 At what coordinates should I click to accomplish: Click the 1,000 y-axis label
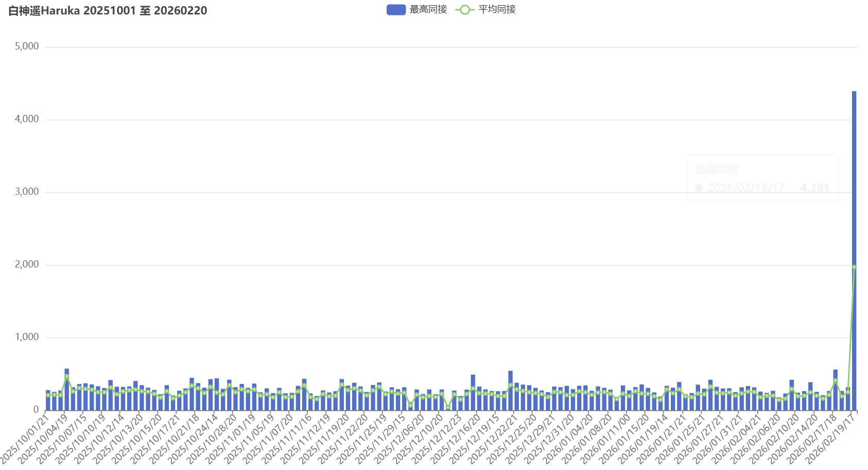(27, 337)
